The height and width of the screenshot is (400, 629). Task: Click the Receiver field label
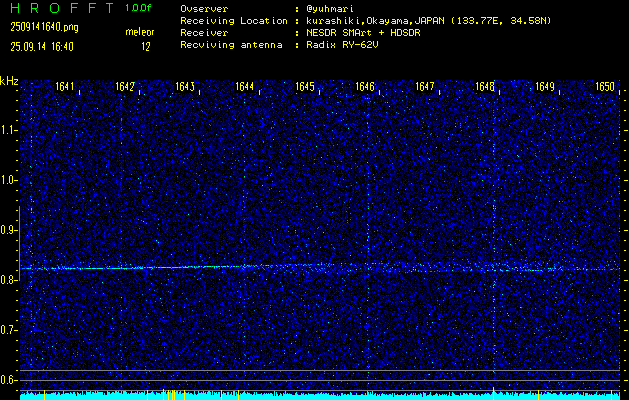pos(204,33)
